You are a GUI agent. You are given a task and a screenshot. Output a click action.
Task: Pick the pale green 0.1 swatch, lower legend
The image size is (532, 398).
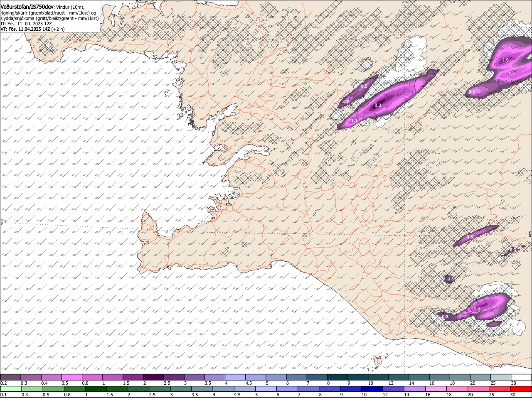[x=11, y=389]
